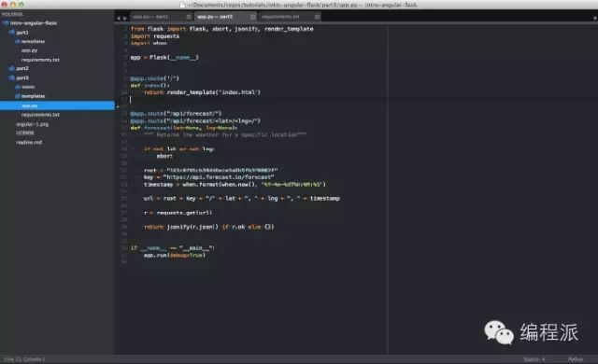Open the LICENSE file in sidebar

[x=25, y=133]
